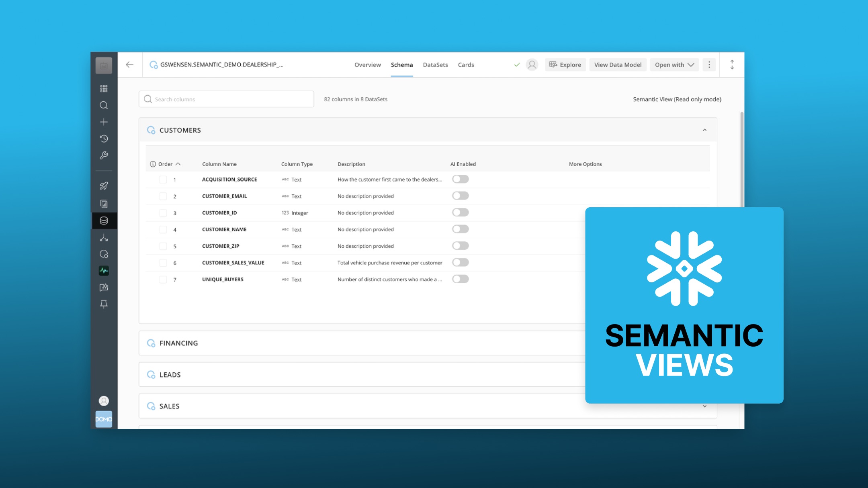Click the Domo logo in the sidebar
Viewport: 868px width, 488px height.
[x=104, y=419]
